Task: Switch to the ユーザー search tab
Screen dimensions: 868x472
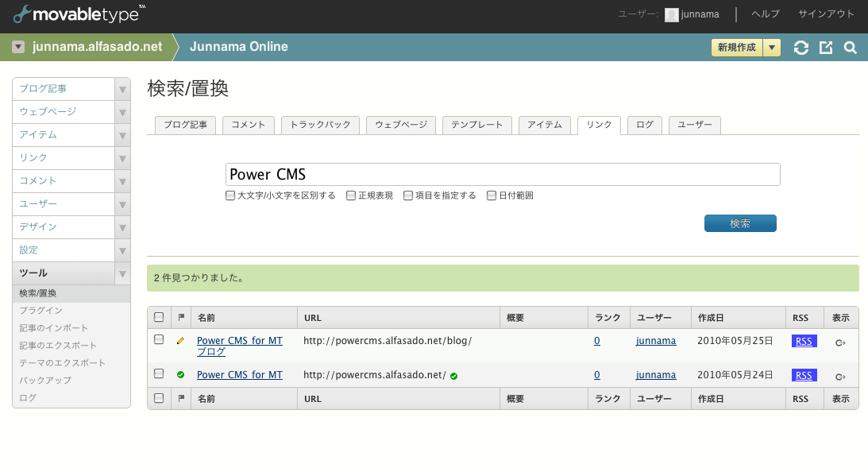Action: [695, 126]
